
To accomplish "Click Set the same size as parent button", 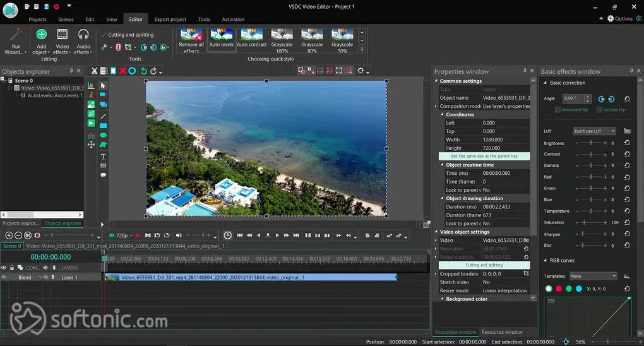I will (x=484, y=156).
